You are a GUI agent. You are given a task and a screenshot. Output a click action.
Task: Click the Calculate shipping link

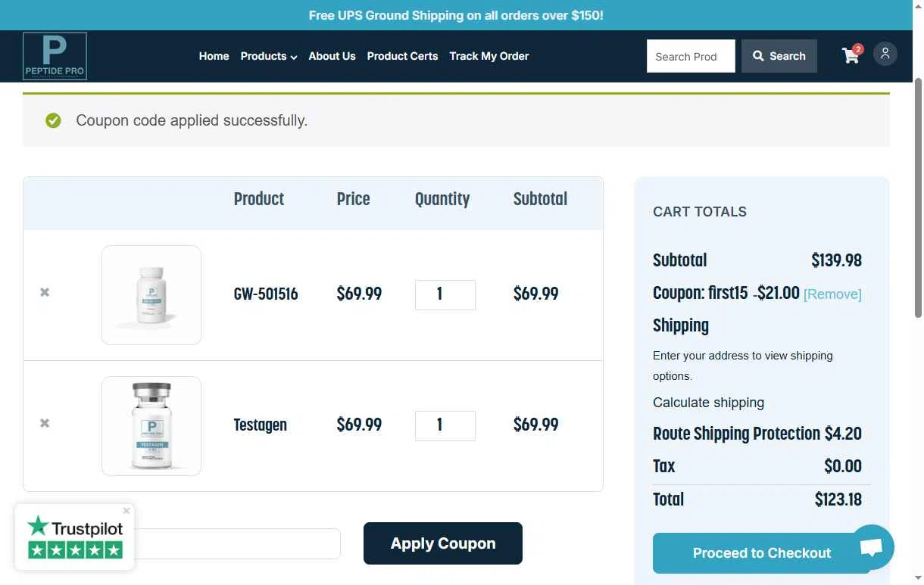[x=708, y=403]
